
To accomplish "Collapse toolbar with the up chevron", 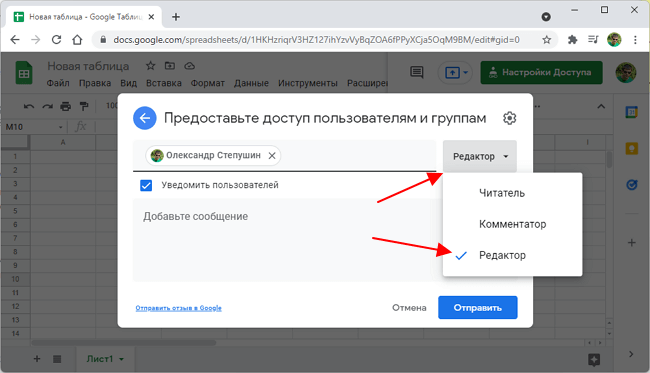I will point(601,107).
